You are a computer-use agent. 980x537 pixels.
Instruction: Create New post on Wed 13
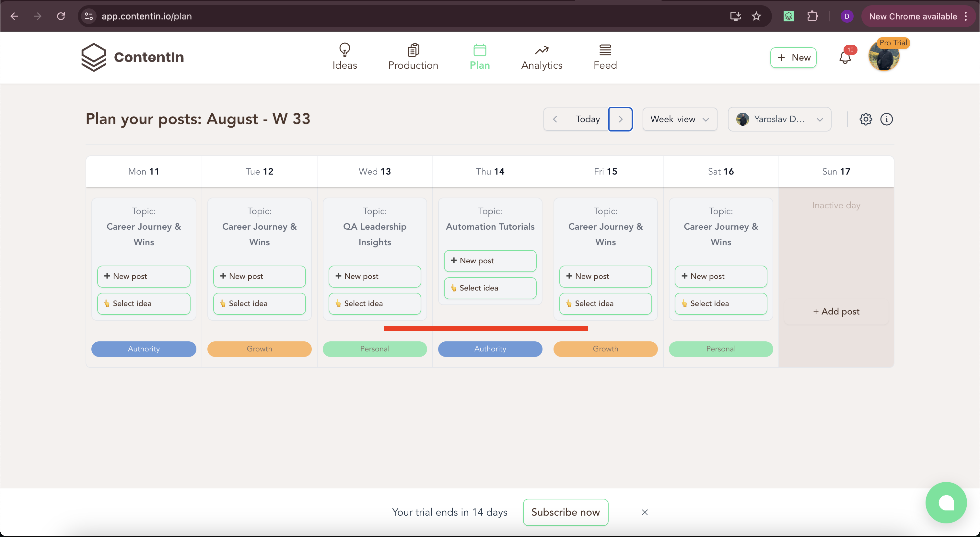375,276
